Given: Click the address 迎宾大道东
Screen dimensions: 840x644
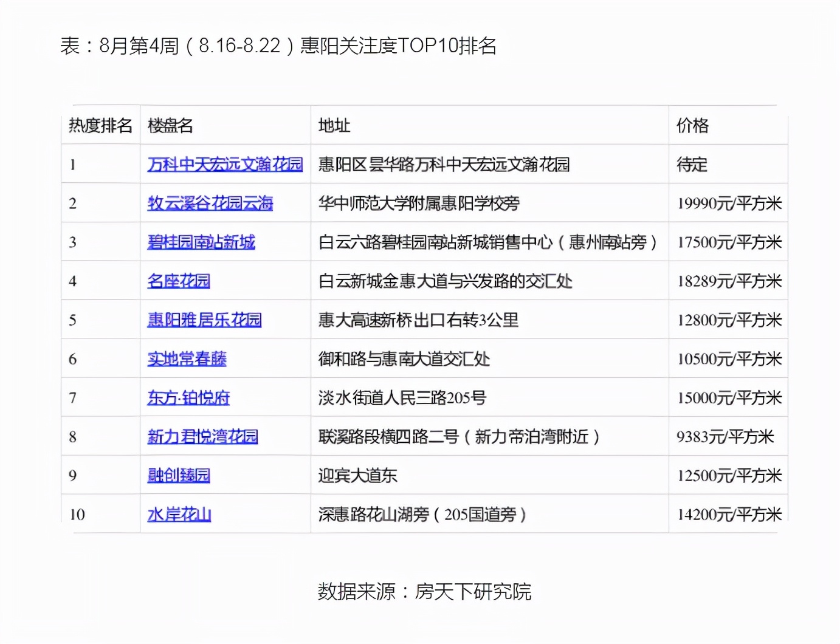Looking at the screenshot, I should pyautogui.click(x=357, y=475).
